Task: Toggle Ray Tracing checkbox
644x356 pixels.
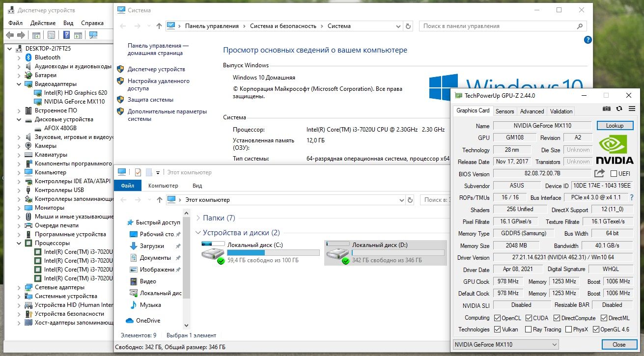Action: (529, 329)
